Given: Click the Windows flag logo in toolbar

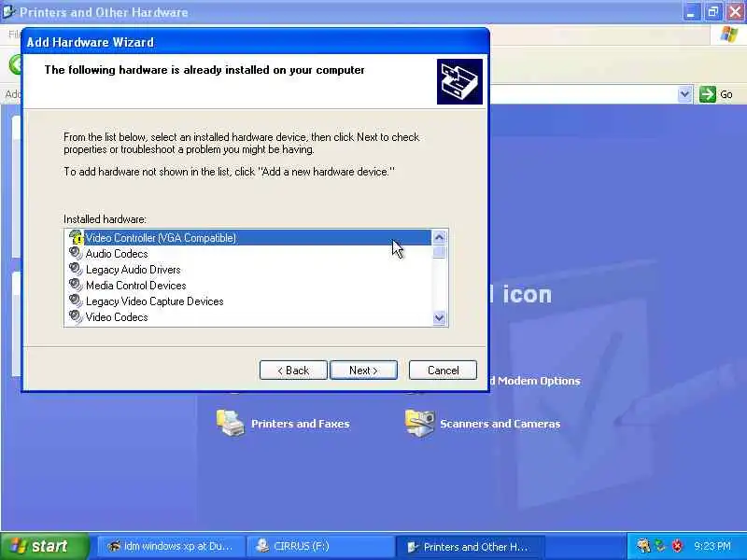Looking at the screenshot, I should (x=728, y=35).
